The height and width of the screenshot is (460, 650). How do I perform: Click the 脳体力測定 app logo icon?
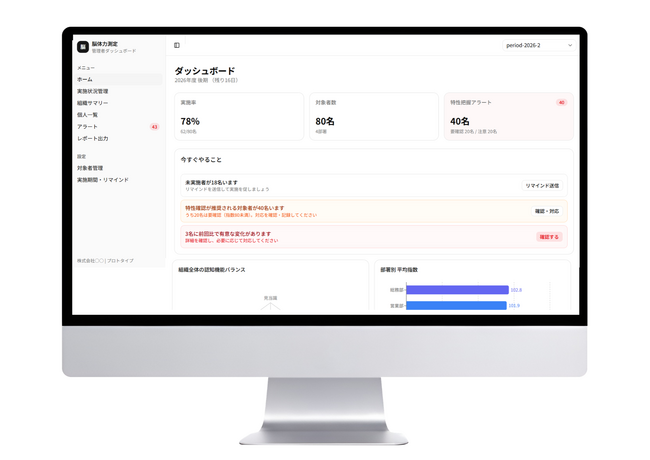click(83, 47)
